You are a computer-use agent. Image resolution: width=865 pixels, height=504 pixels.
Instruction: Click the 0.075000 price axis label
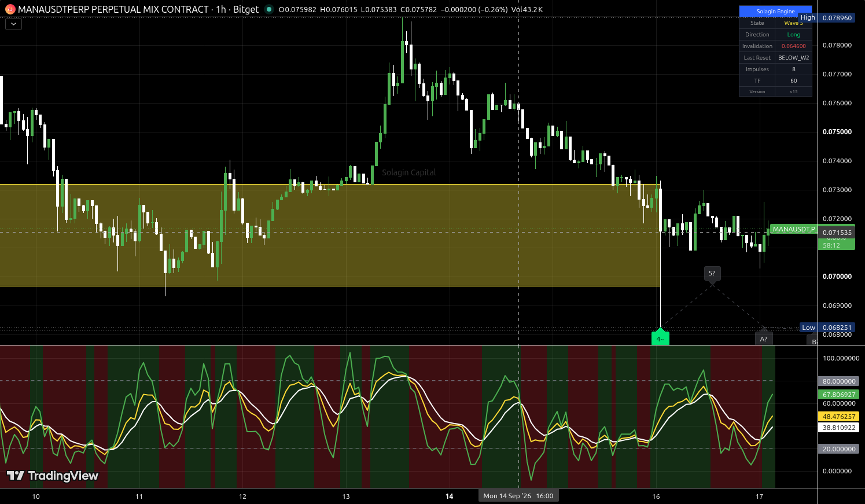click(837, 132)
